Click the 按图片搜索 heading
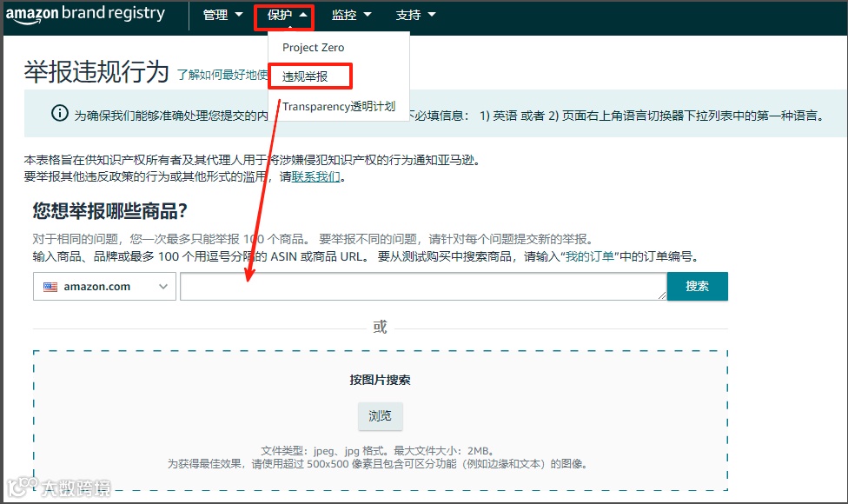Viewport: 848px width, 504px height. click(381, 380)
